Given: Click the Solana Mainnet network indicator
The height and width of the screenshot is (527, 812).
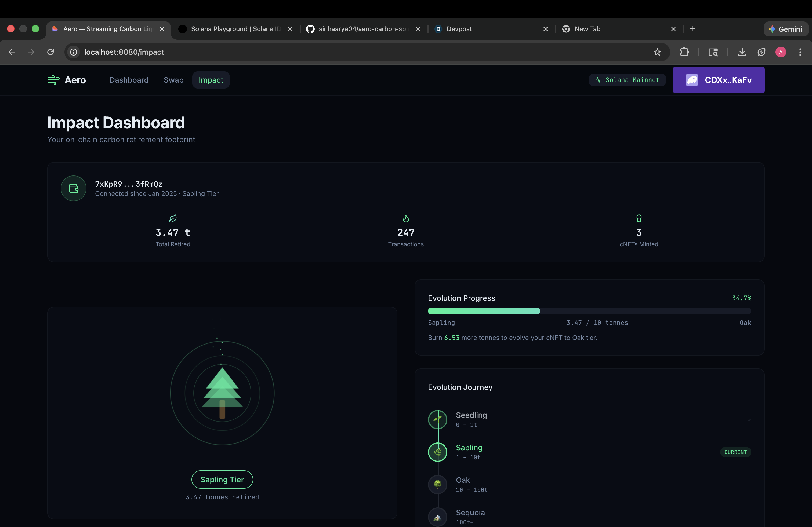Looking at the screenshot, I should [627, 80].
